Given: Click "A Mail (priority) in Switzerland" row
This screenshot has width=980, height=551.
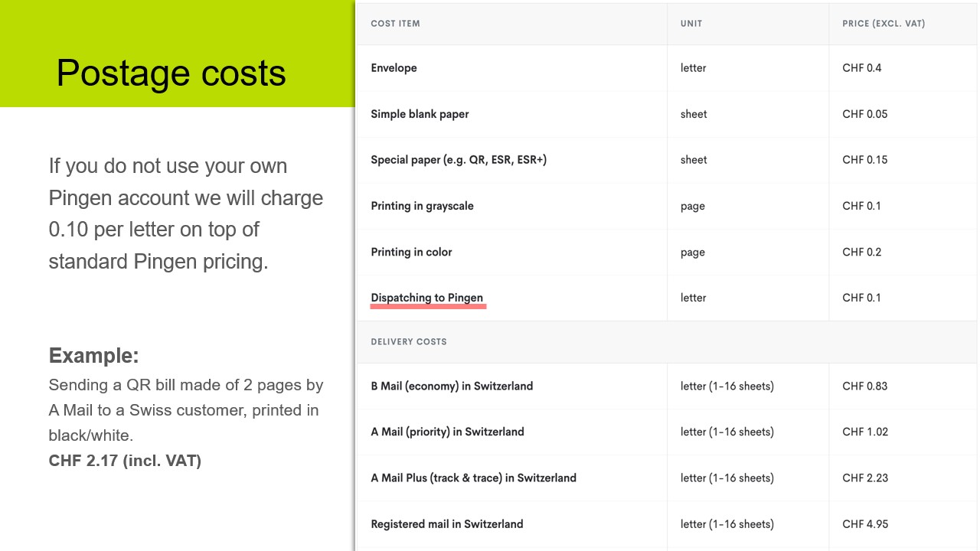Looking at the screenshot, I should pyautogui.click(x=447, y=432).
